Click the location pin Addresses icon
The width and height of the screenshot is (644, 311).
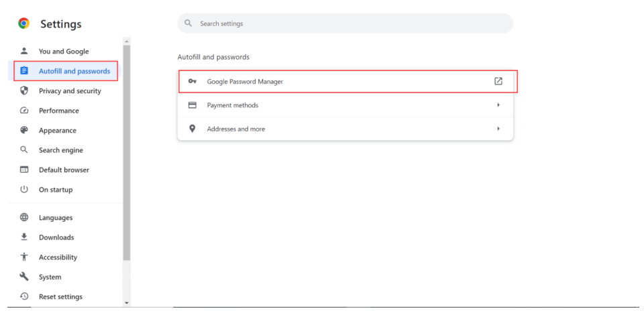point(193,129)
